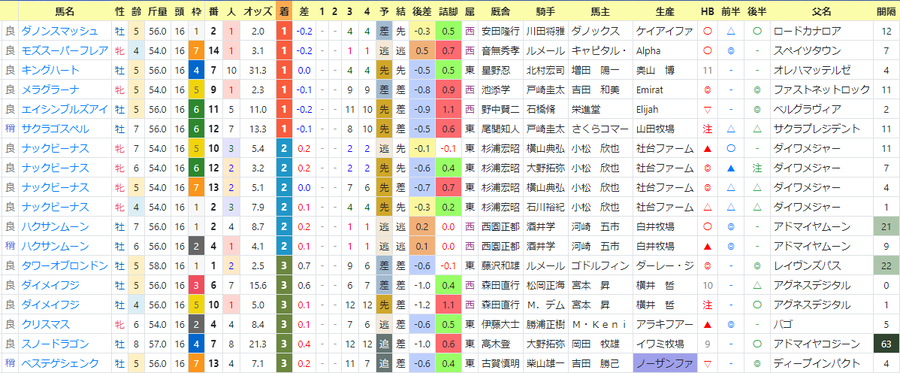Viewport: 900px width, 373px height.
Task: Select jockey 石橋脩 cell
Action: point(546,109)
